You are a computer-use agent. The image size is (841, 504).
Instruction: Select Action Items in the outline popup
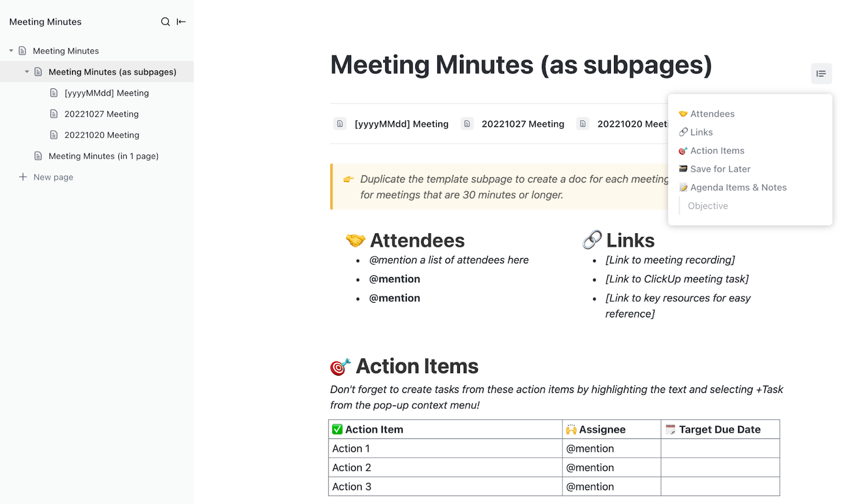click(x=717, y=150)
